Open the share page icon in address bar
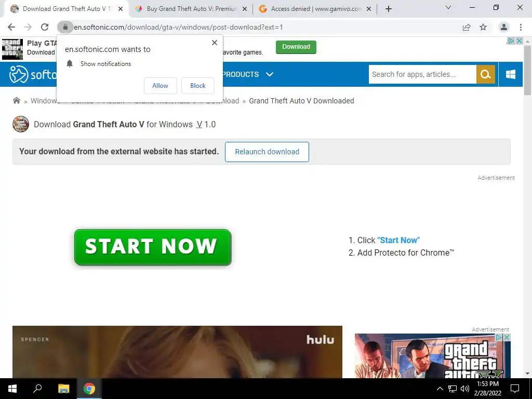The width and height of the screenshot is (532, 399). pyautogui.click(x=467, y=27)
